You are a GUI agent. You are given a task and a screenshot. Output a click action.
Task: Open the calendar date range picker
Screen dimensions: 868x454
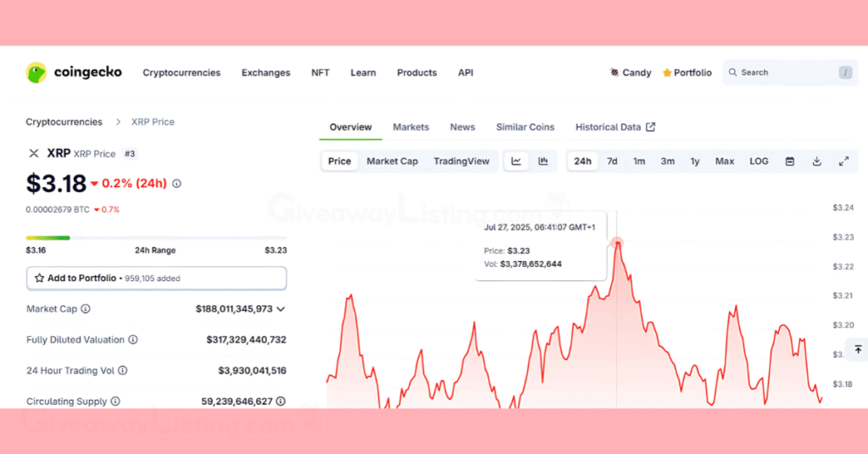tap(790, 162)
